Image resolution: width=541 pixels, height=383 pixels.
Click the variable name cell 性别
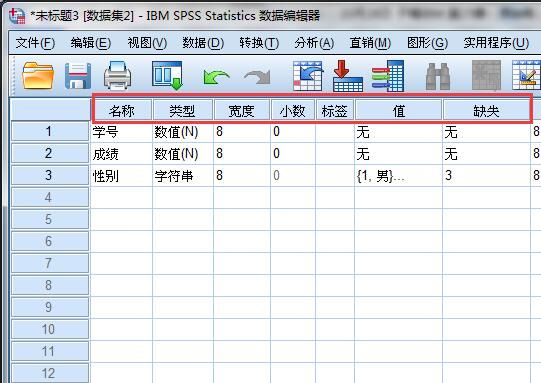[x=121, y=176]
